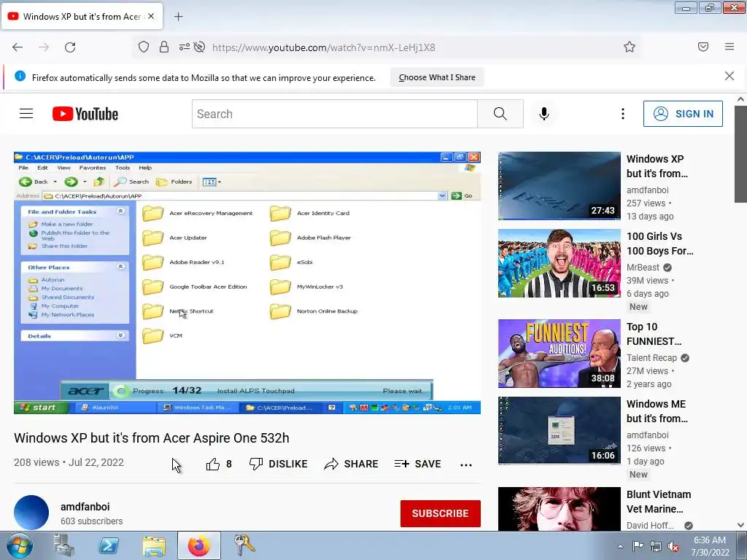This screenshot has width=747, height=560.
Task: Click the Action Center flag icon
Action: (638, 546)
